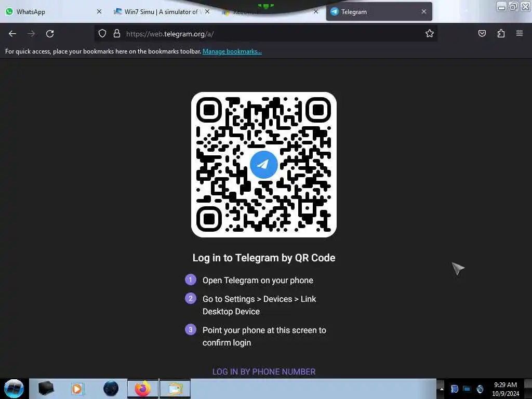View site security padlock info

tap(117, 34)
